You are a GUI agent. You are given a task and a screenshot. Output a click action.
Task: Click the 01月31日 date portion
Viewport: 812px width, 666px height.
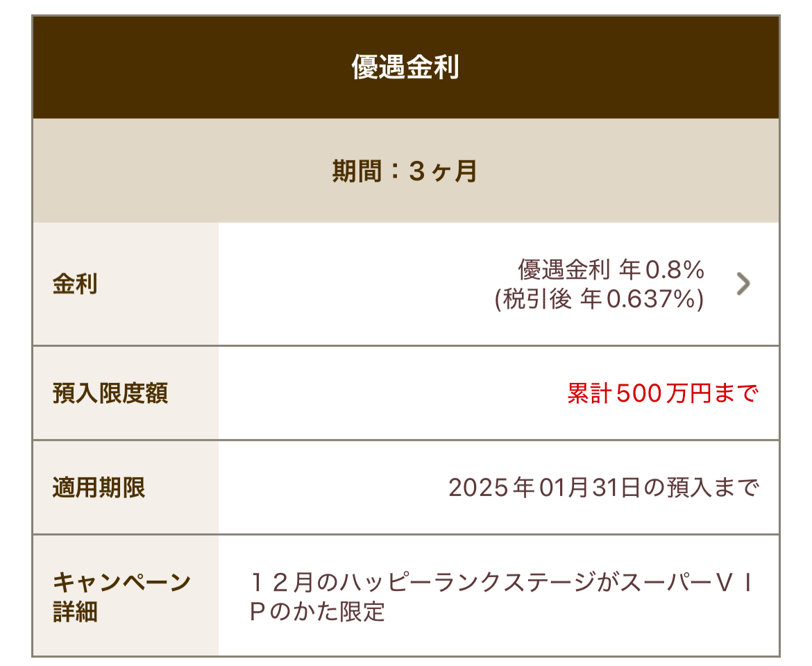pyautogui.click(x=590, y=488)
